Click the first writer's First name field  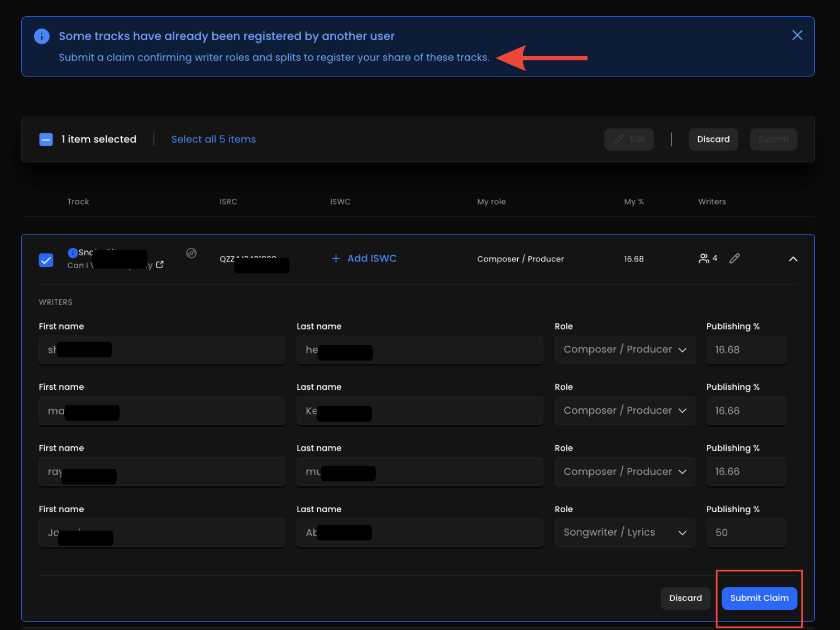(x=162, y=350)
